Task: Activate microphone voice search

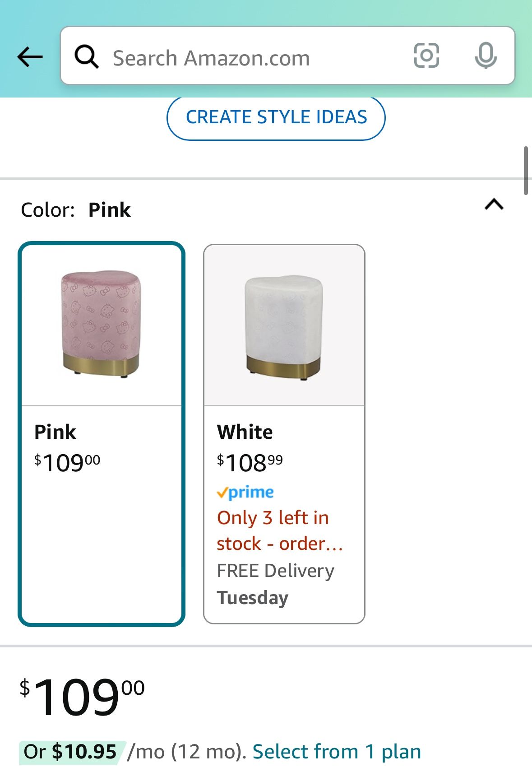Action: tap(486, 56)
